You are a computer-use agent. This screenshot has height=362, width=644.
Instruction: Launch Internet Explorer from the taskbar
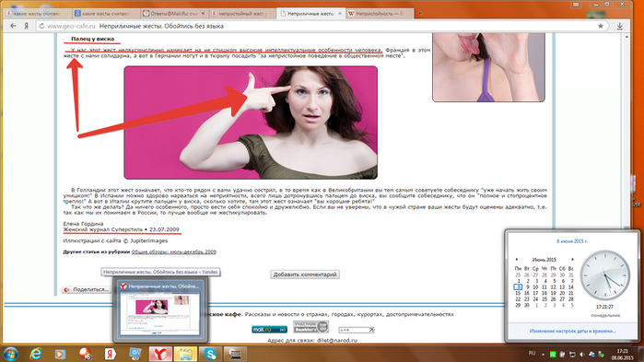36,354
